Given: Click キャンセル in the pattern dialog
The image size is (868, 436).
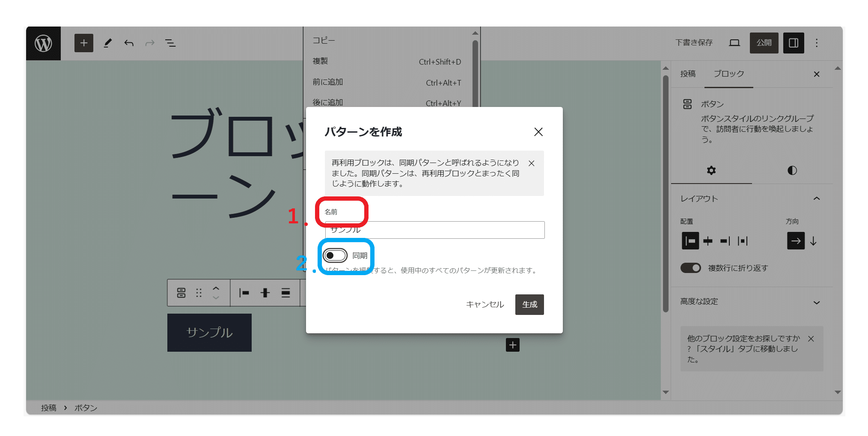Looking at the screenshot, I should (x=485, y=304).
